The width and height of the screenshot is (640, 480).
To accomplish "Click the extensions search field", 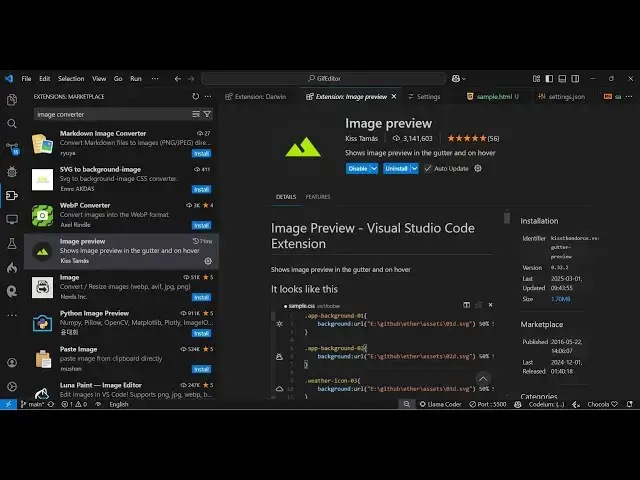I will (x=112, y=114).
